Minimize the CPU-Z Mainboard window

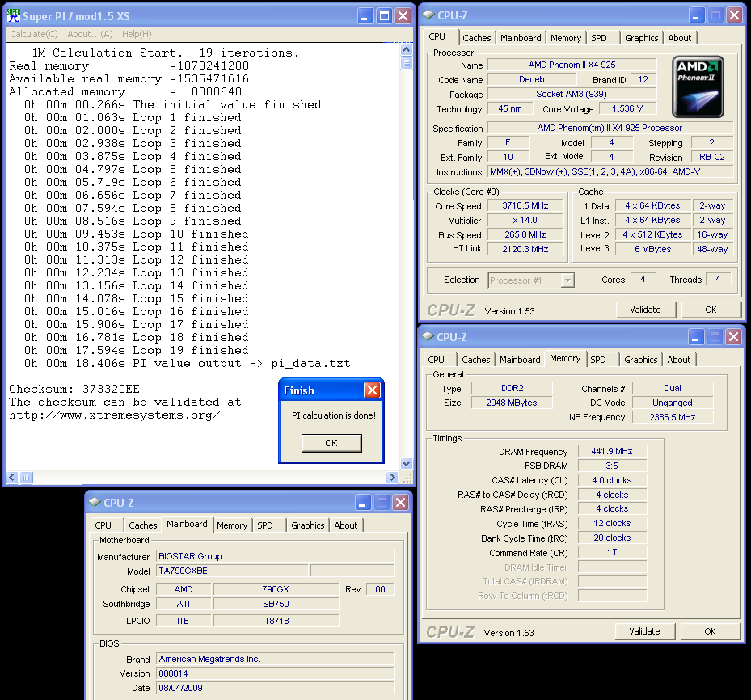click(363, 502)
